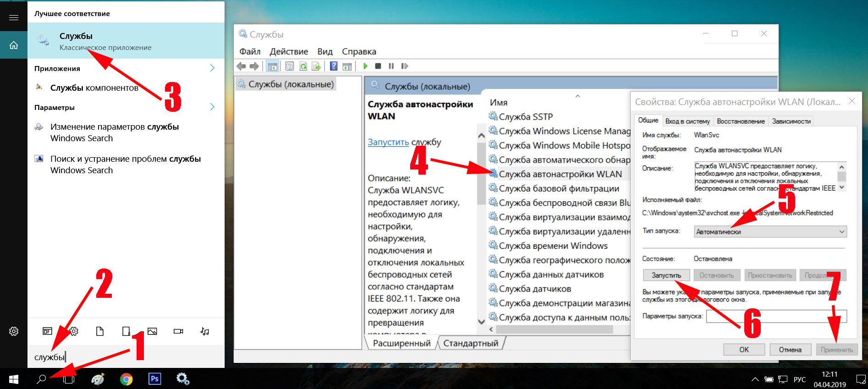Open Google Chrome from the taskbar

pyautogui.click(x=126, y=379)
